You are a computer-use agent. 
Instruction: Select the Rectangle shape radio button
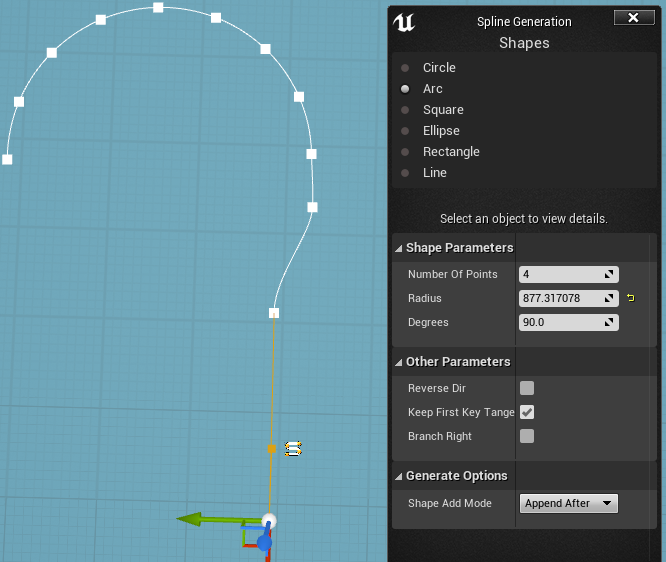click(405, 152)
